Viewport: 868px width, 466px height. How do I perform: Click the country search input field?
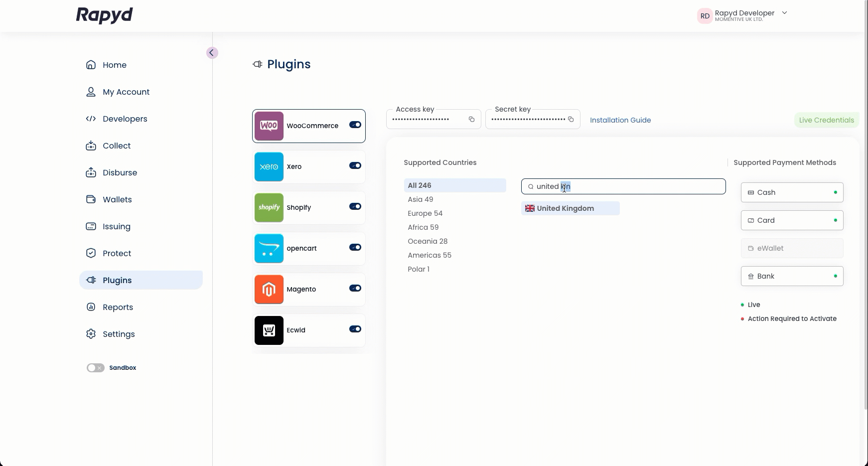pyautogui.click(x=623, y=186)
